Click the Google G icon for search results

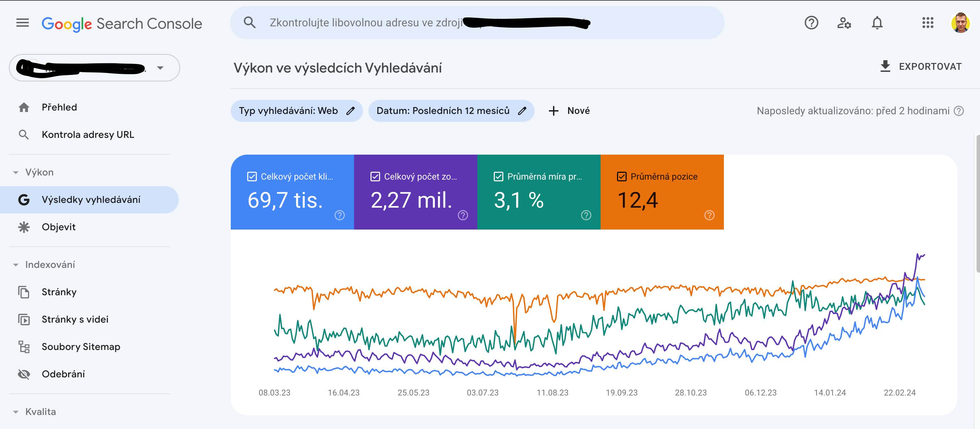(x=24, y=199)
